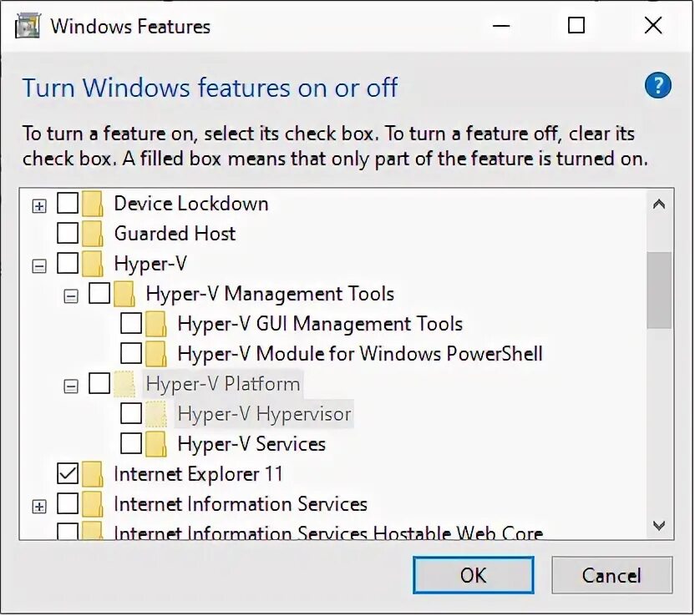This screenshot has height=616, width=695.
Task: Click the Guarded Host folder icon
Action: [93, 234]
